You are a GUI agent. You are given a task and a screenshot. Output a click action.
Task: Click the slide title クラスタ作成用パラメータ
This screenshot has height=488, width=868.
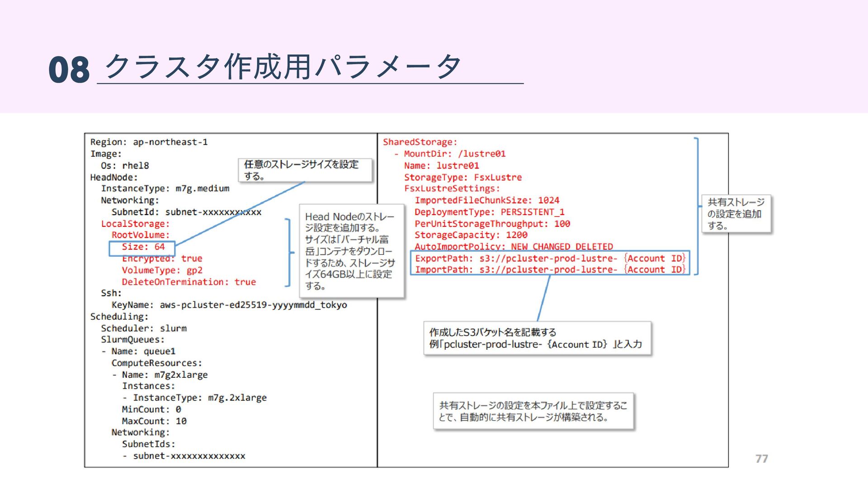(283, 67)
